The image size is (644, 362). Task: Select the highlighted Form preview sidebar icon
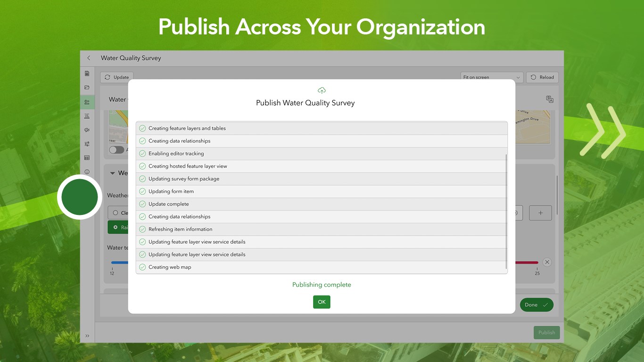click(87, 102)
